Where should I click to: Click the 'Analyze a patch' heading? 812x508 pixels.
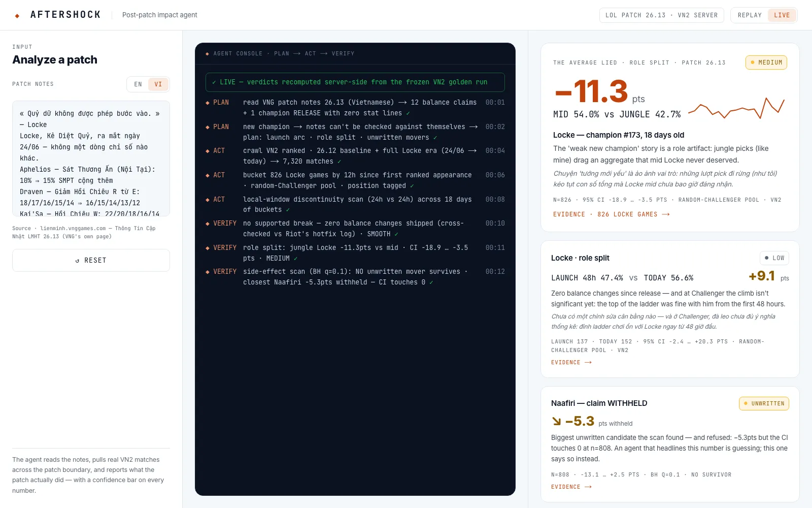55,60
